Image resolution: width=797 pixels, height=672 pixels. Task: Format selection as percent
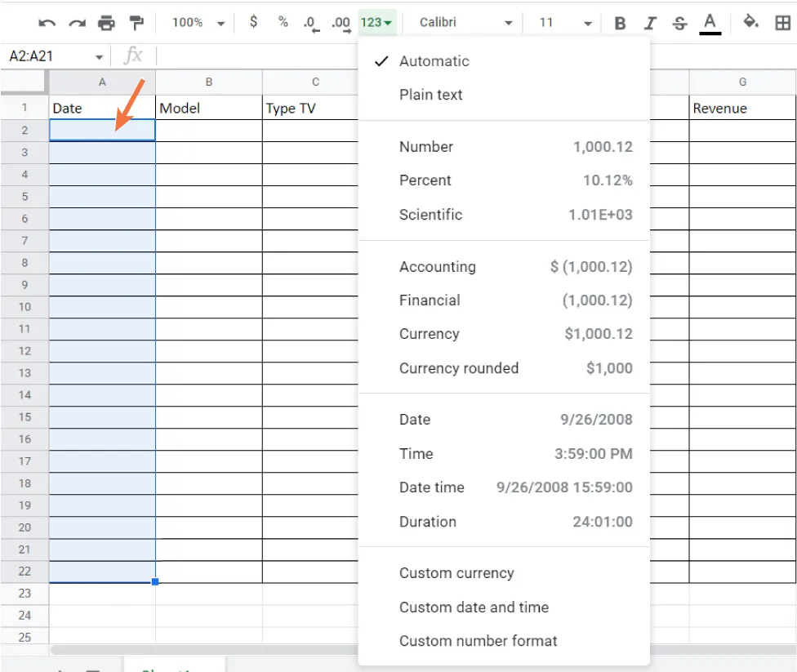click(x=283, y=23)
